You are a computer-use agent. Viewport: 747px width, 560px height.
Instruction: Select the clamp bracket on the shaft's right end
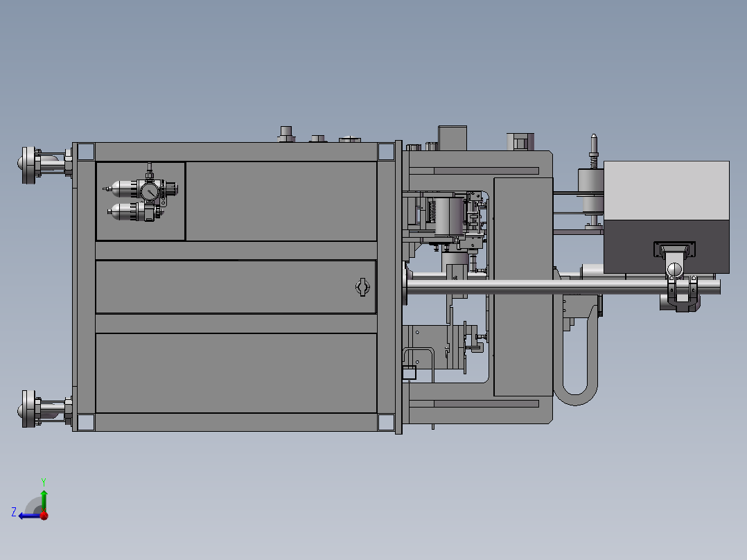coord(683,293)
